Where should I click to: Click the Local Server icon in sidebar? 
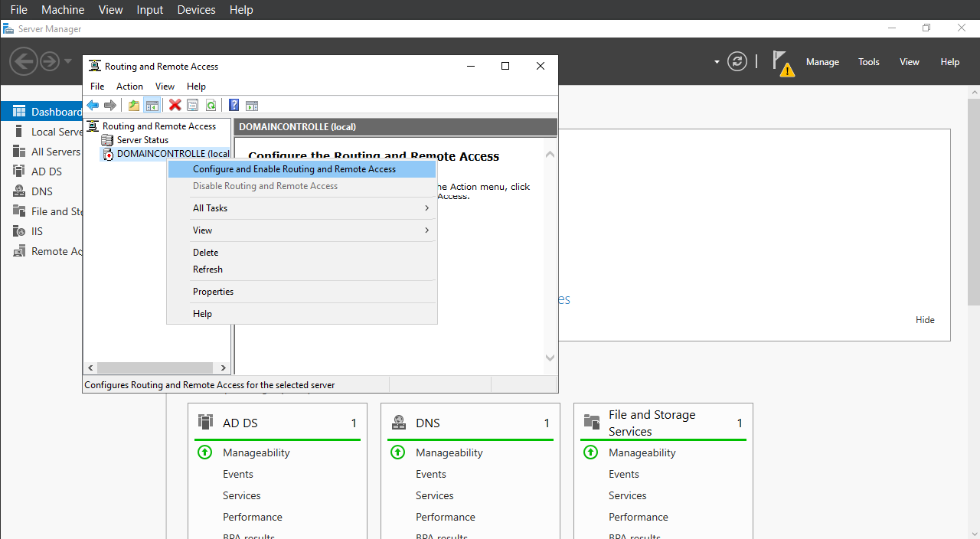pos(19,132)
